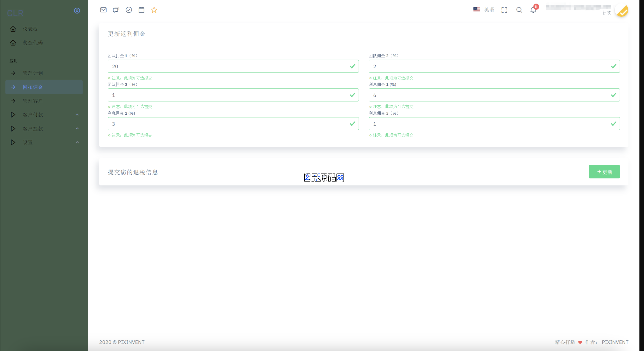Screen dimensions: 644x351
Task: Focus 团队佣金 2 input field
Action: (x=494, y=66)
